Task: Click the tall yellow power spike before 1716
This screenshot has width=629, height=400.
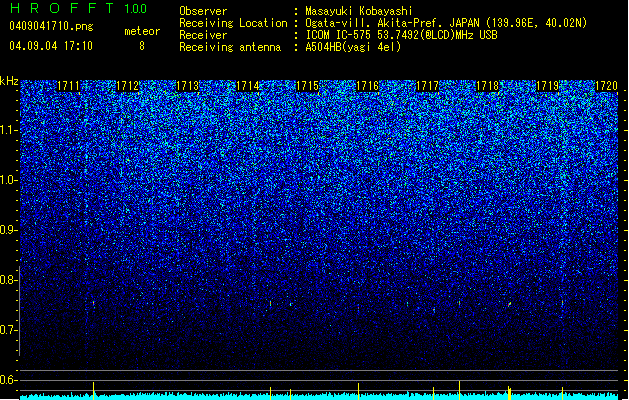Action: [x=359, y=391]
